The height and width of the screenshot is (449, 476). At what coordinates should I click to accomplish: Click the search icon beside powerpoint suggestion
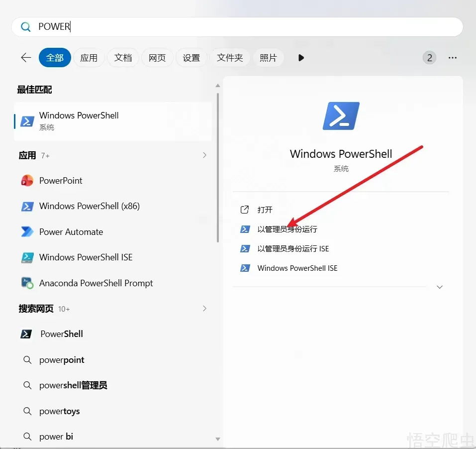tap(27, 360)
